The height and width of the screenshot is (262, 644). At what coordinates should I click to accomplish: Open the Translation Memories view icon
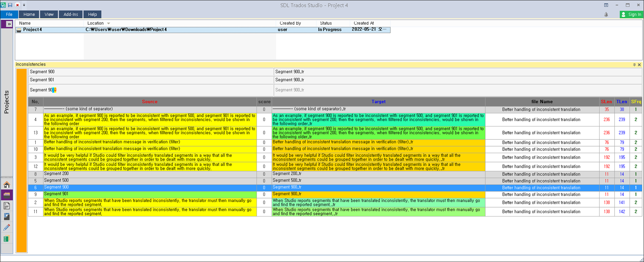pyautogui.click(x=6, y=239)
